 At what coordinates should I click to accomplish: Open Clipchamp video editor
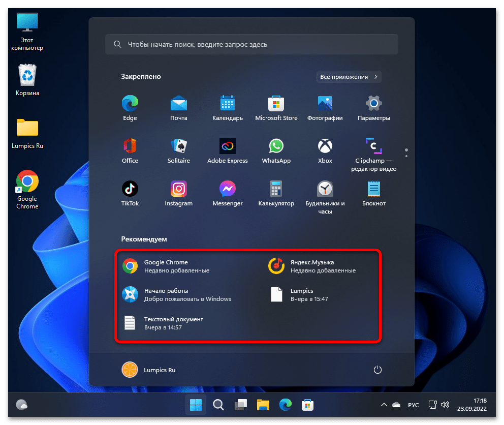click(x=374, y=155)
